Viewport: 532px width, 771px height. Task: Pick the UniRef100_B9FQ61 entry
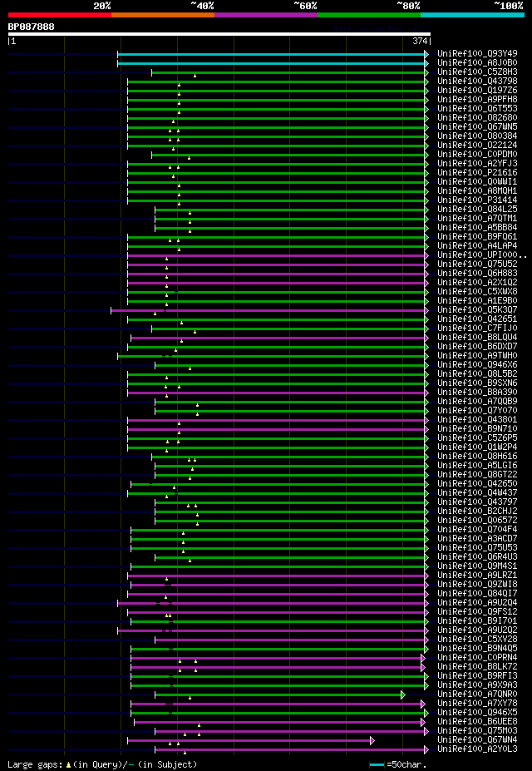pos(477,236)
